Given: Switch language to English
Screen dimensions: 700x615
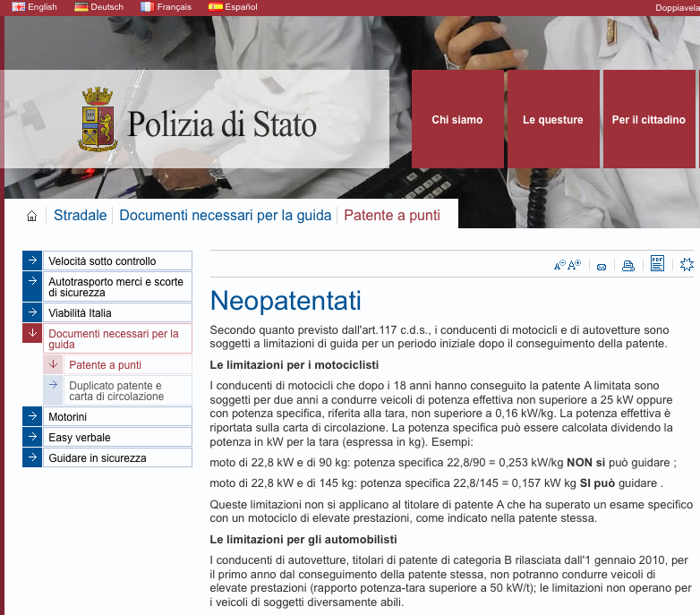Looking at the screenshot, I should coord(42,6).
